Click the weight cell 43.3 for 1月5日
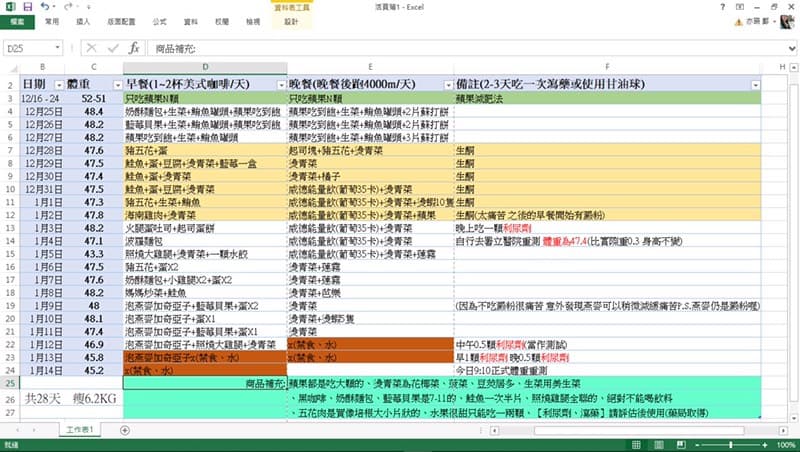Image resolution: width=800 pixels, height=452 pixels. [x=94, y=254]
